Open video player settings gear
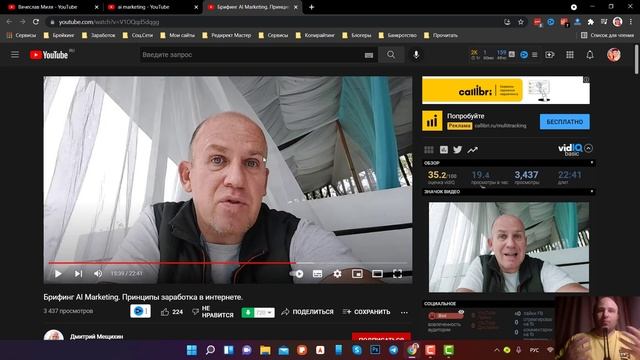 [337, 273]
